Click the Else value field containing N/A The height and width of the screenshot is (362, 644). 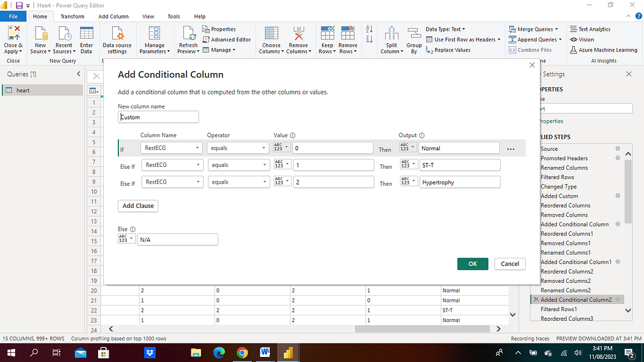click(x=177, y=239)
